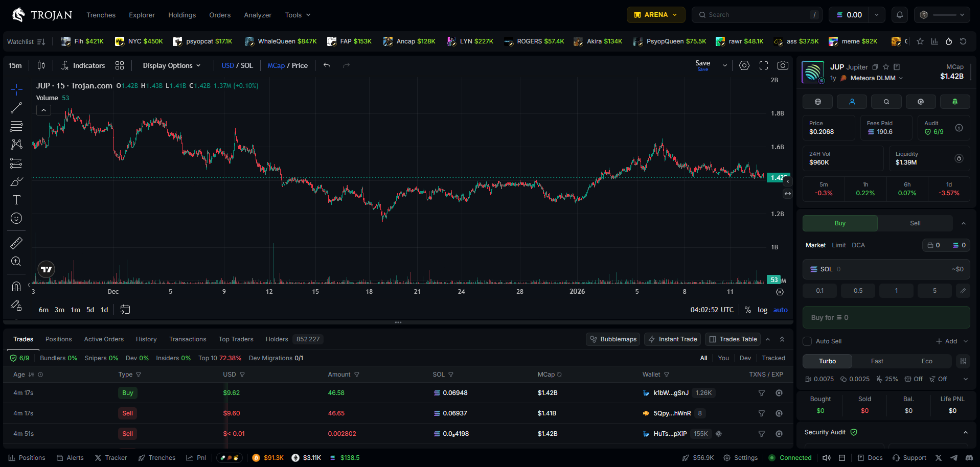Image resolution: width=980 pixels, height=467 pixels.
Task: Select the Emoji drawing tool
Action: pos(16,218)
